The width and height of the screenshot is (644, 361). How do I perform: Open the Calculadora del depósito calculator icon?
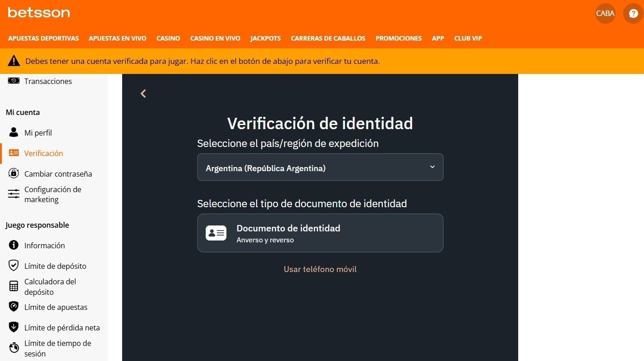13,286
